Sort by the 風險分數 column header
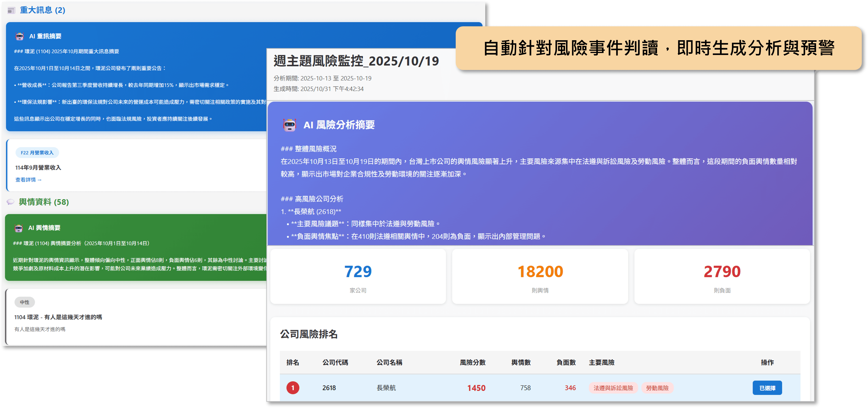Viewport: 868px width, 408px height. (x=472, y=362)
